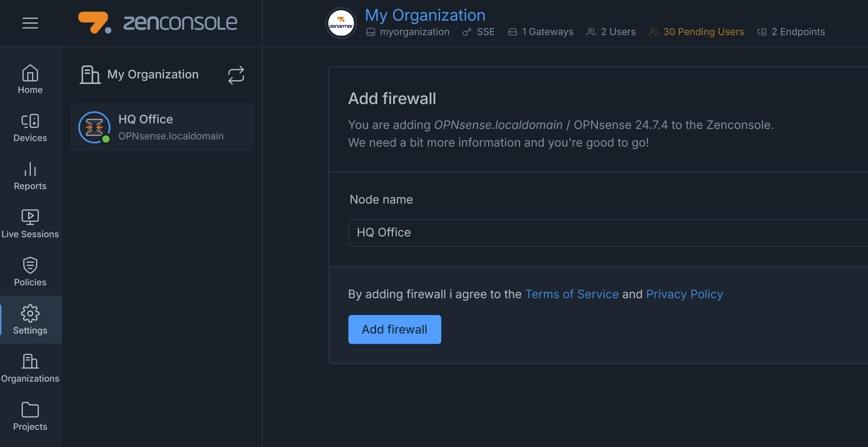
Task: Open the hamburger menu
Action: (30, 23)
